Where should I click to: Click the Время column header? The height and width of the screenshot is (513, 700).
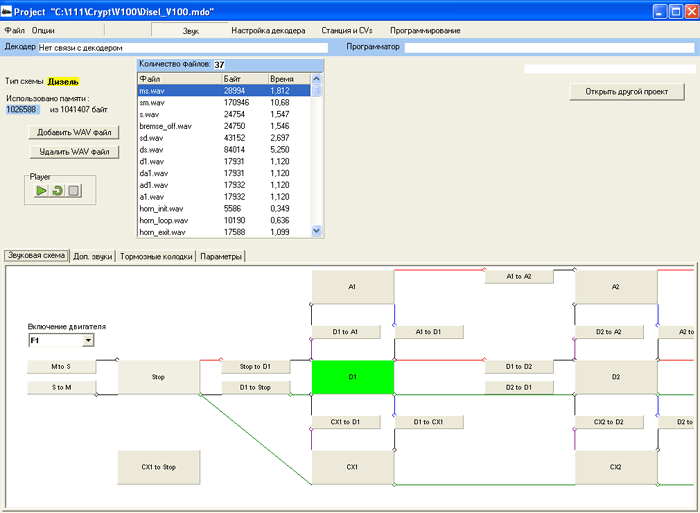[x=289, y=79]
